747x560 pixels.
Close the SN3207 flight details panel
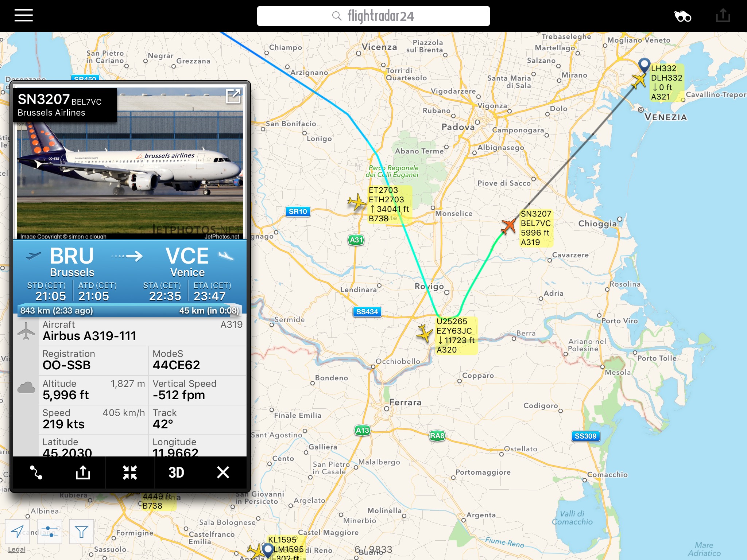click(223, 472)
